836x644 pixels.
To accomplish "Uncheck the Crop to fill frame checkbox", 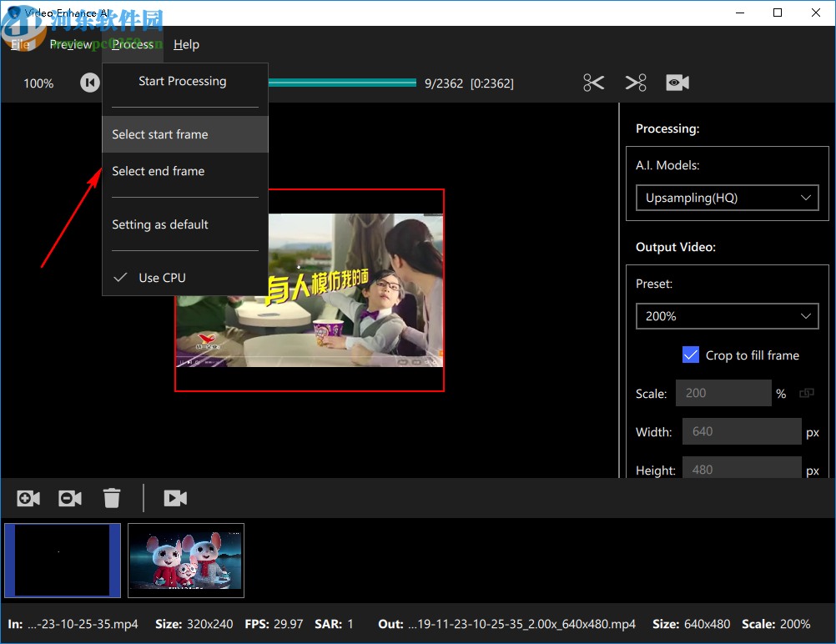I will (x=690, y=355).
